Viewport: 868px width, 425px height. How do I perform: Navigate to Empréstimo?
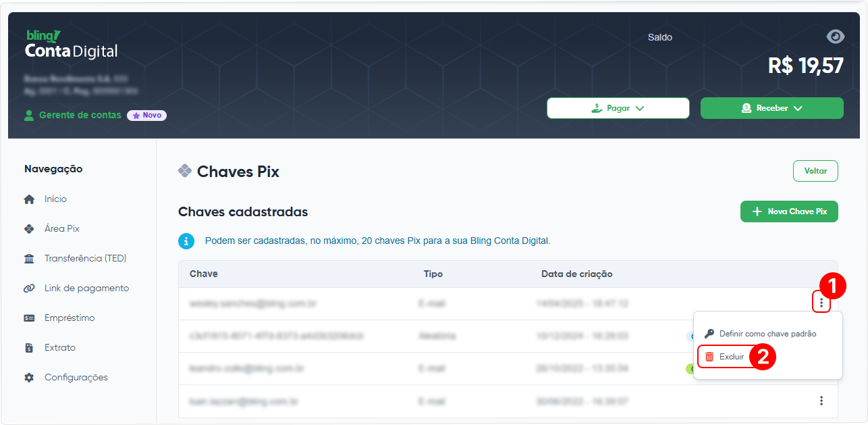(59, 318)
